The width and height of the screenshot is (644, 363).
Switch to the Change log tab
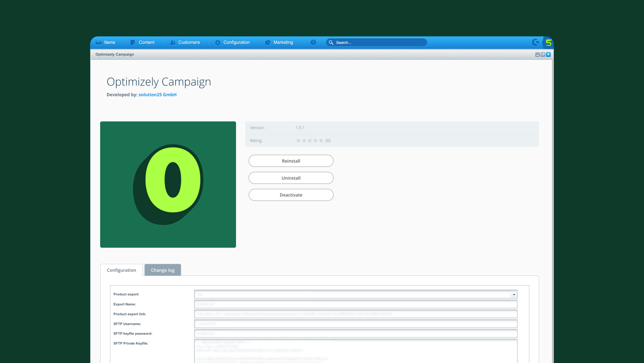163,270
